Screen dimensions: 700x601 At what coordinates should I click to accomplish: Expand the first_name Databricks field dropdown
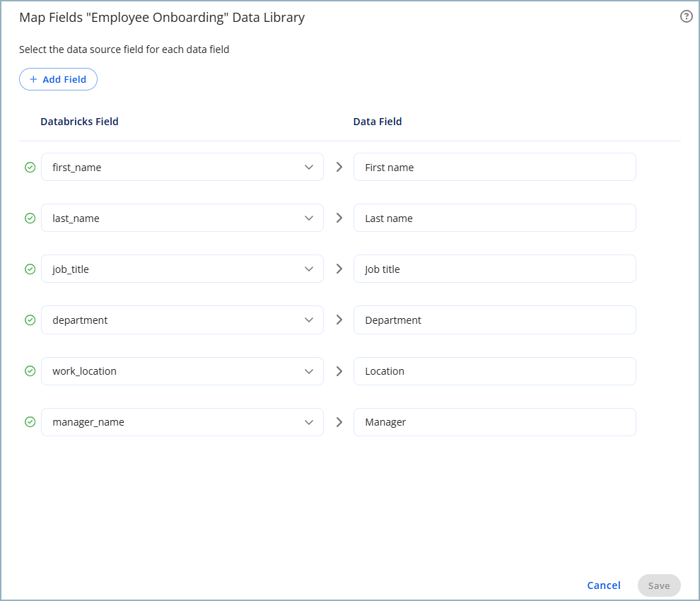[308, 168]
